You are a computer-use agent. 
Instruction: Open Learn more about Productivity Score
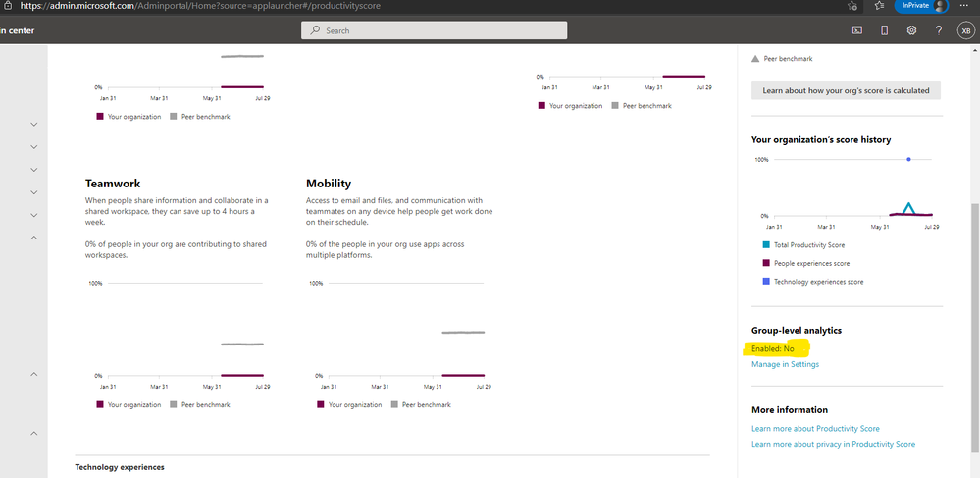coord(815,429)
